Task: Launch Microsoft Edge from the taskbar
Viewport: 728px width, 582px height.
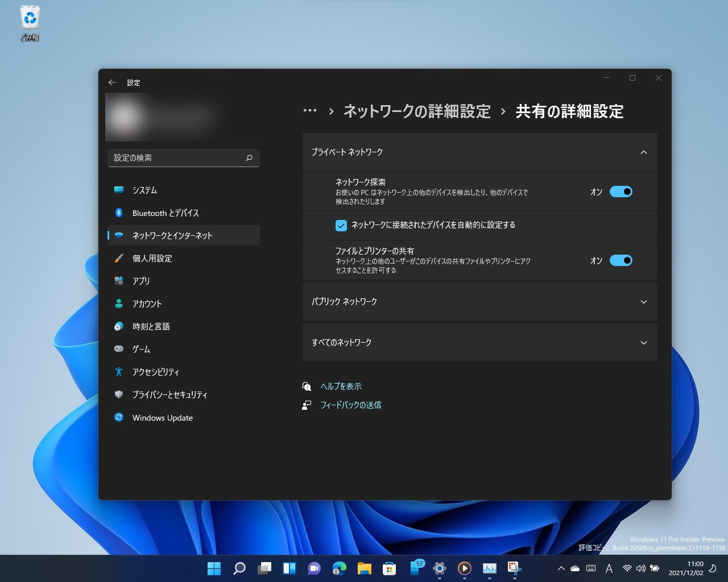Action: 339,568
